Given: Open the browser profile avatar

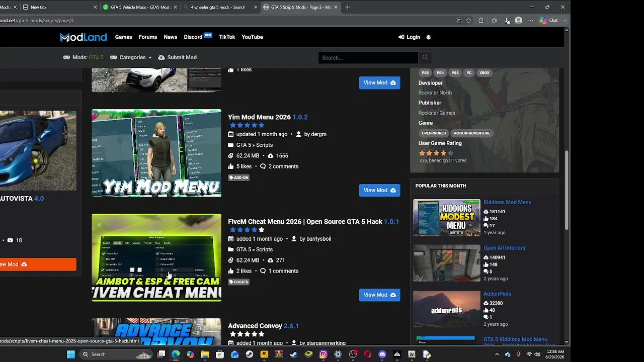Looking at the screenshot, I should (x=519, y=21).
